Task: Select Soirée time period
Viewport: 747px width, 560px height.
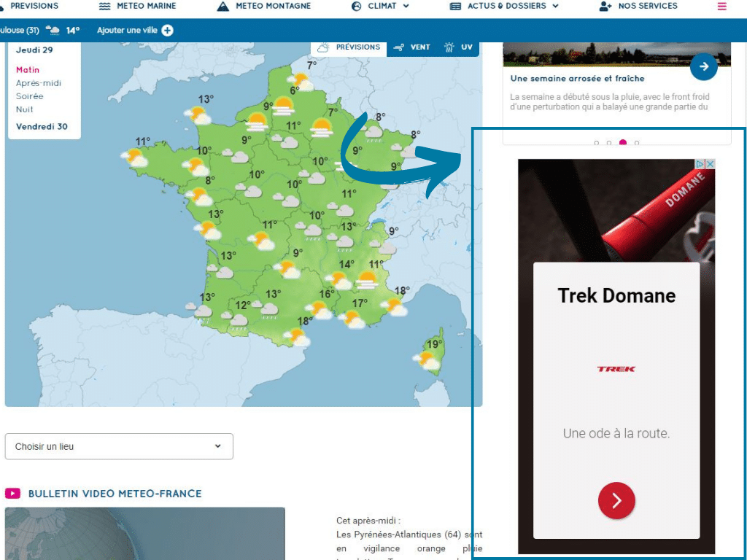Action: tap(29, 96)
